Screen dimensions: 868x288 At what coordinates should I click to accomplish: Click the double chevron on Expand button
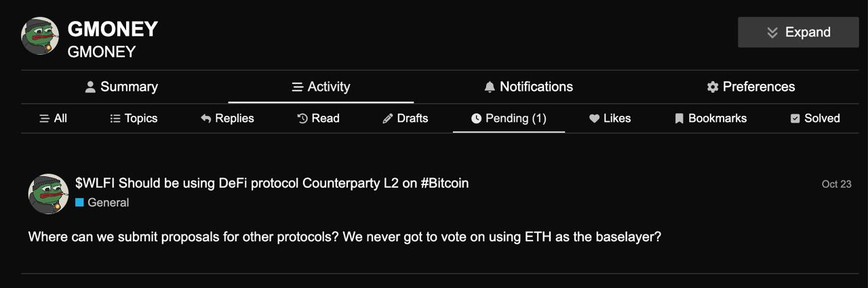click(772, 33)
